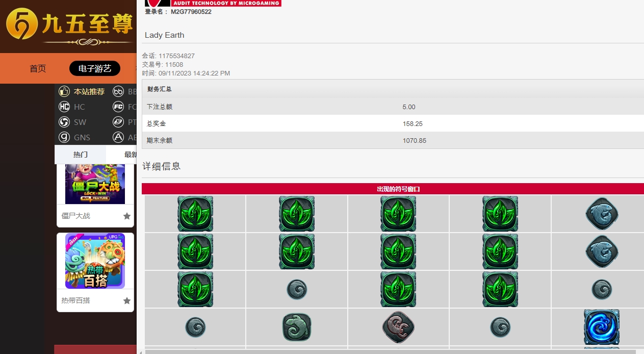Click the horizontal scrollbar track at the bottom
The height and width of the screenshot is (354, 644).
390,352
